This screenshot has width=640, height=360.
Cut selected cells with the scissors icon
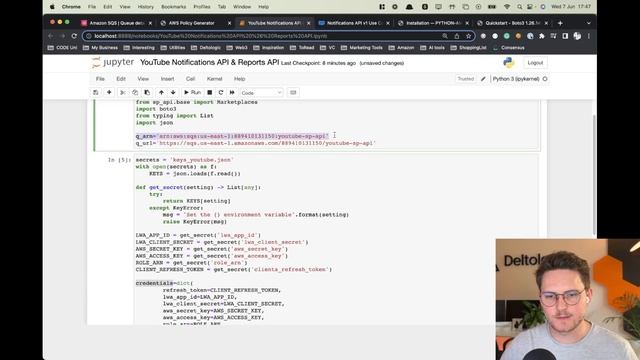(122, 93)
